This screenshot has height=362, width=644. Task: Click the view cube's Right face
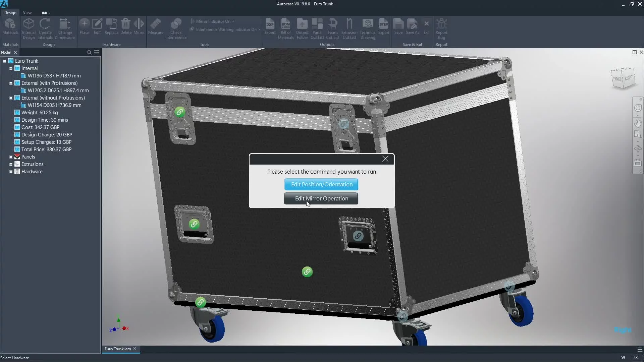(x=629, y=78)
